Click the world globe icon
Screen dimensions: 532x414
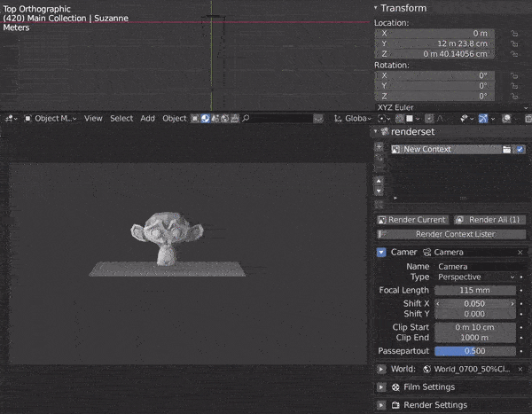point(426,369)
